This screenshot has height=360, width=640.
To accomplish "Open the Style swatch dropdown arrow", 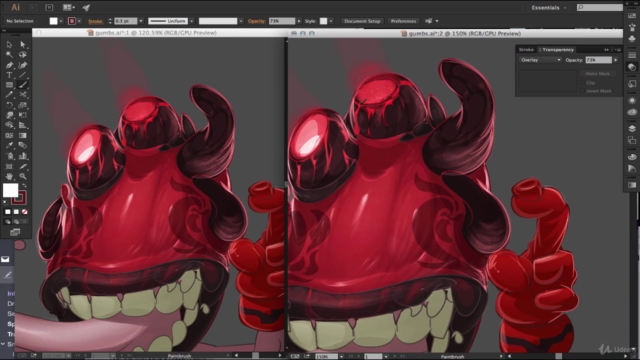I will click(x=331, y=21).
